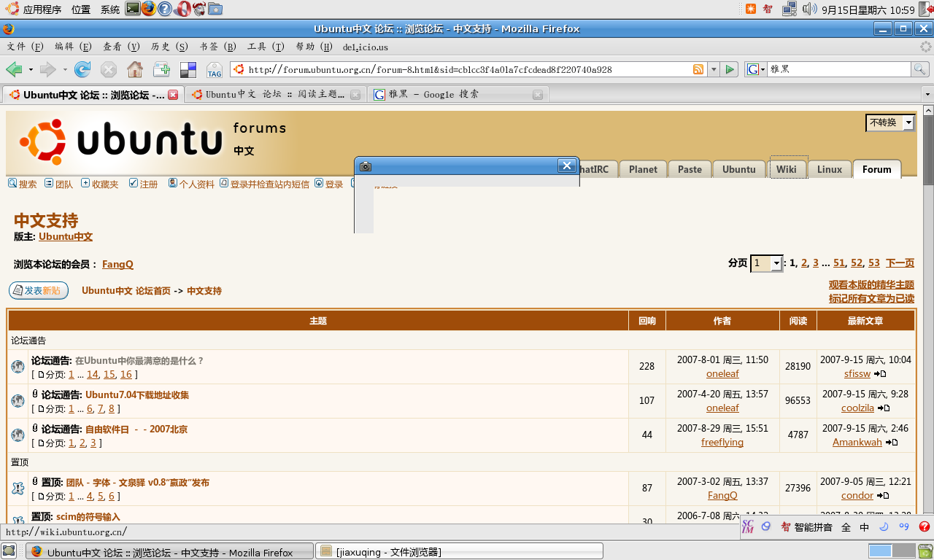The width and height of the screenshot is (934, 560).
Task: Open the file manager launcher in top panel
Action: [215, 9]
